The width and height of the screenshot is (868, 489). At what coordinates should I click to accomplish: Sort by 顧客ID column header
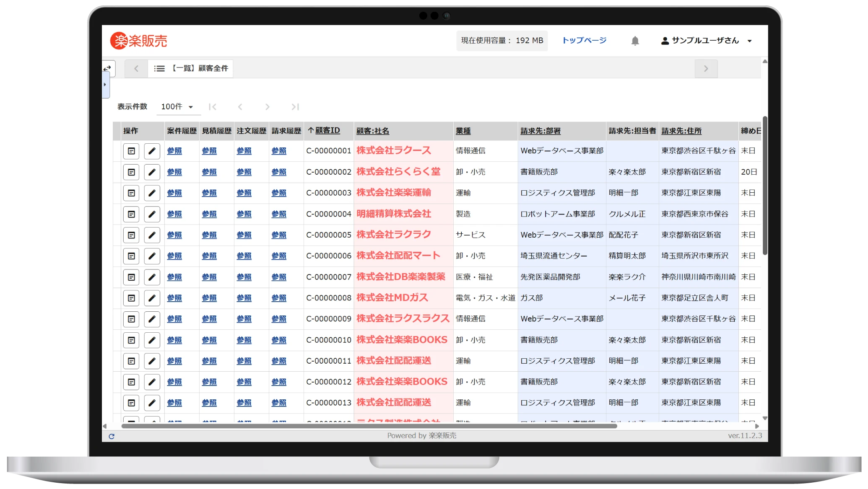[x=327, y=131]
